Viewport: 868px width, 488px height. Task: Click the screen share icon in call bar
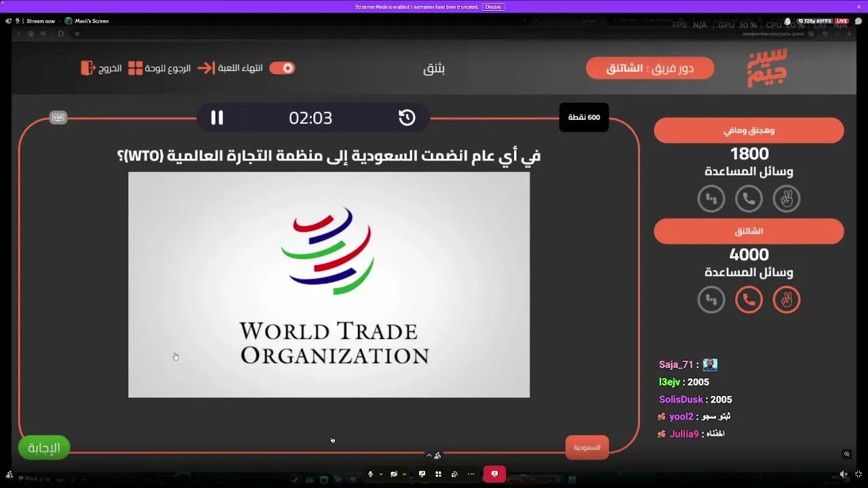pos(422,474)
